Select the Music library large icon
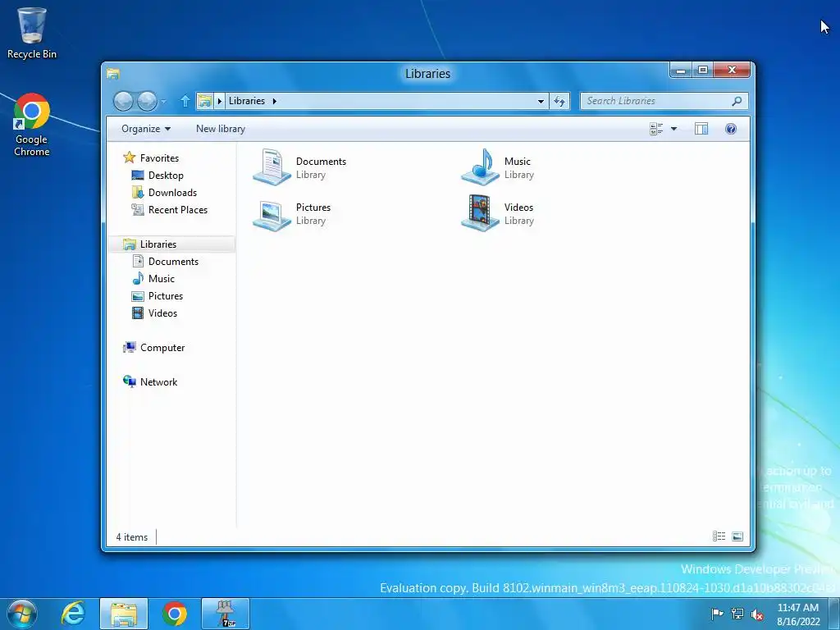The height and width of the screenshot is (630, 840). coord(480,167)
